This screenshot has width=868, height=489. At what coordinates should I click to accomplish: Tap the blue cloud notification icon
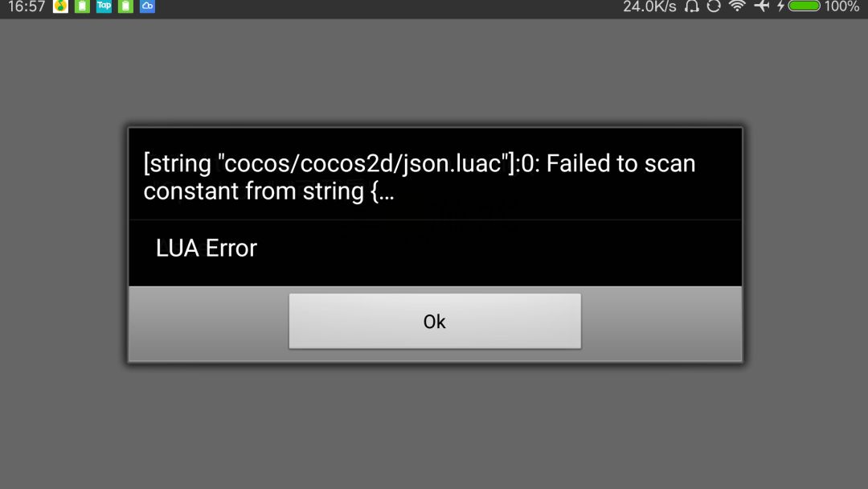click(147, 6)
